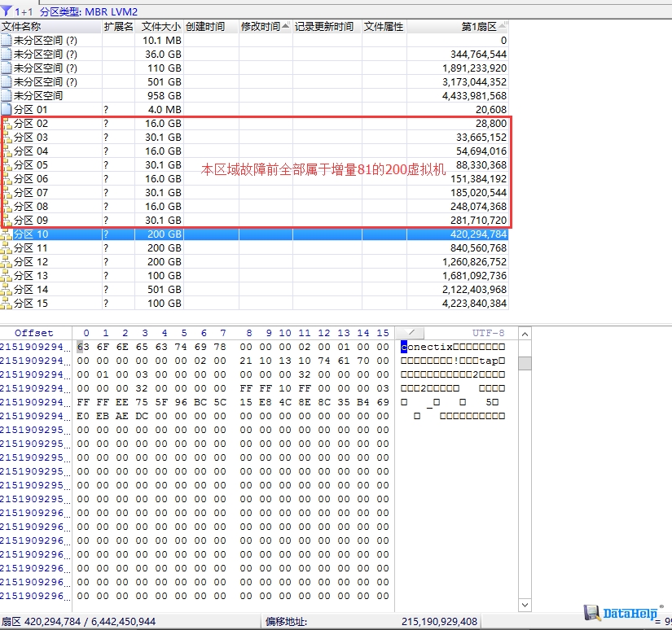Click file icon of 未分区空间 (?) 10.1 MB
This screenshot has width=672, height=630.
coord(6,40)
